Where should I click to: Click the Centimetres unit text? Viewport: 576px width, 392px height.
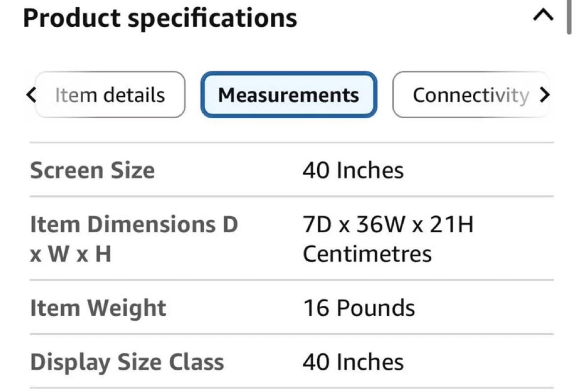point(367,254)
